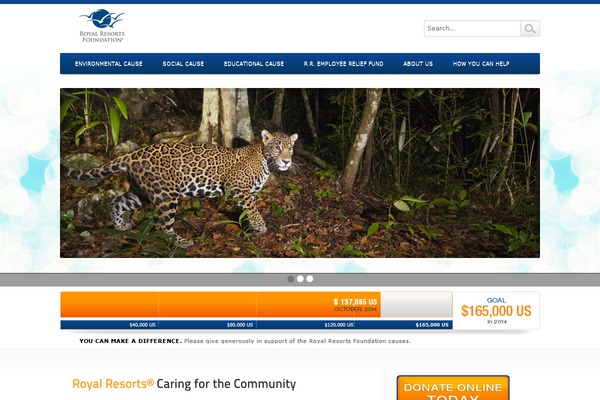600x400 pixels.
Task: Click the jaguar slideshow banner image
Action: tap(300, 173)
